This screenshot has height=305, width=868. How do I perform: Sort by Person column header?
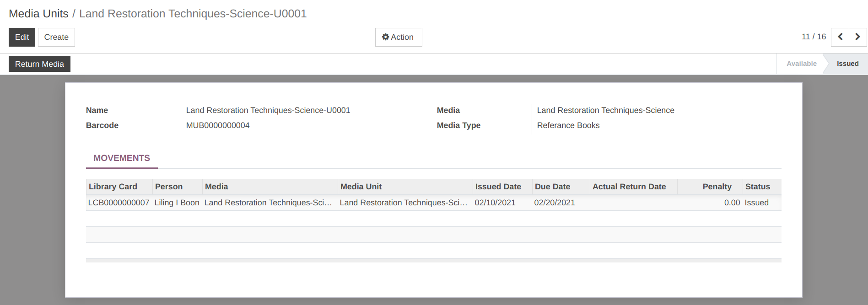point(177,187)
